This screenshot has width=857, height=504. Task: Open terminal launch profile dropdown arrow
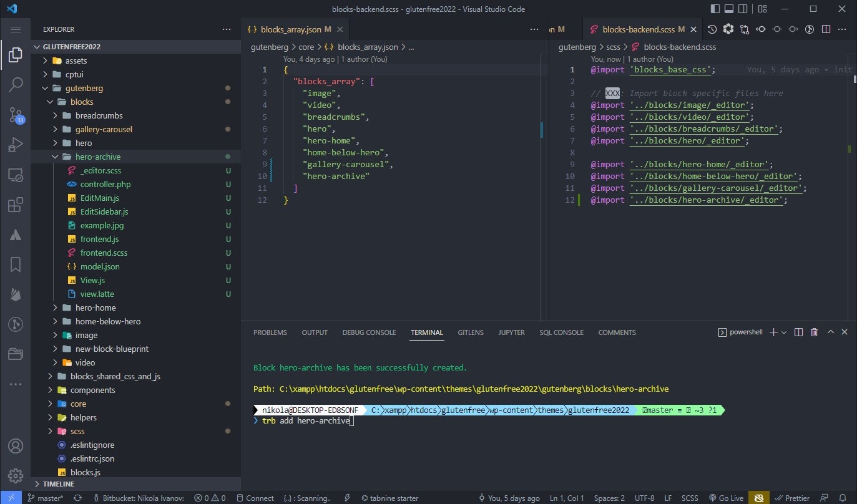click(x=784, y=332)
